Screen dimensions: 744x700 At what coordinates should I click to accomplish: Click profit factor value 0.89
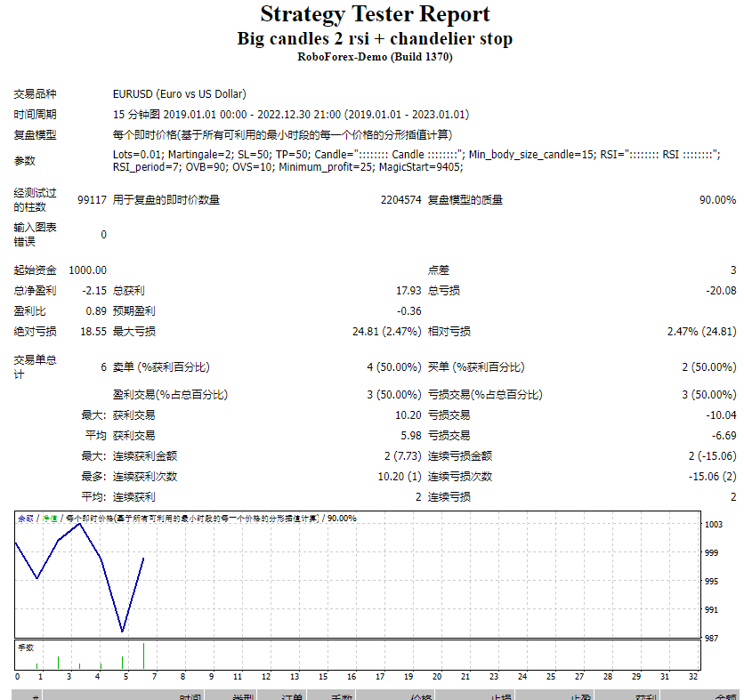coord(96,311)
